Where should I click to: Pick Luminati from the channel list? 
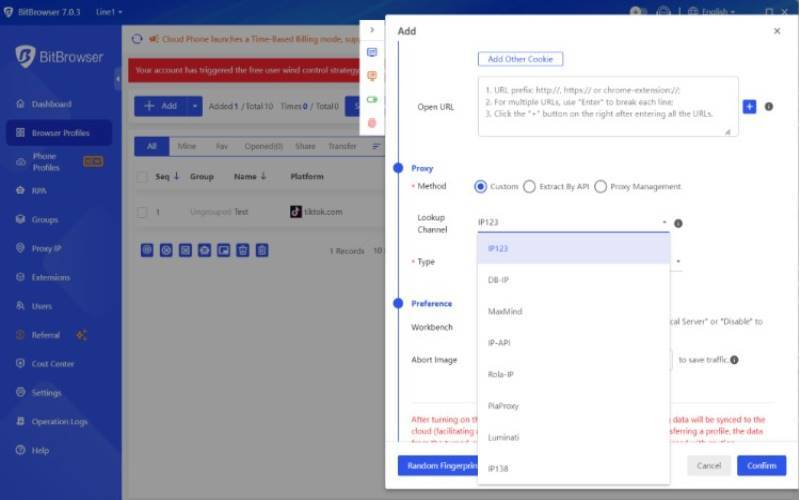click(x=504, y=437)
